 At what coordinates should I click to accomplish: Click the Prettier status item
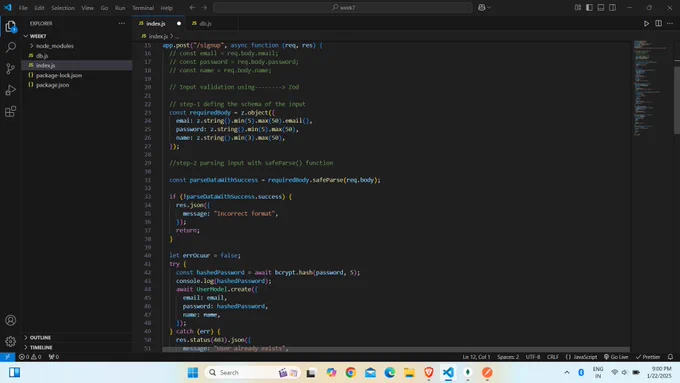tap(648, 357)
